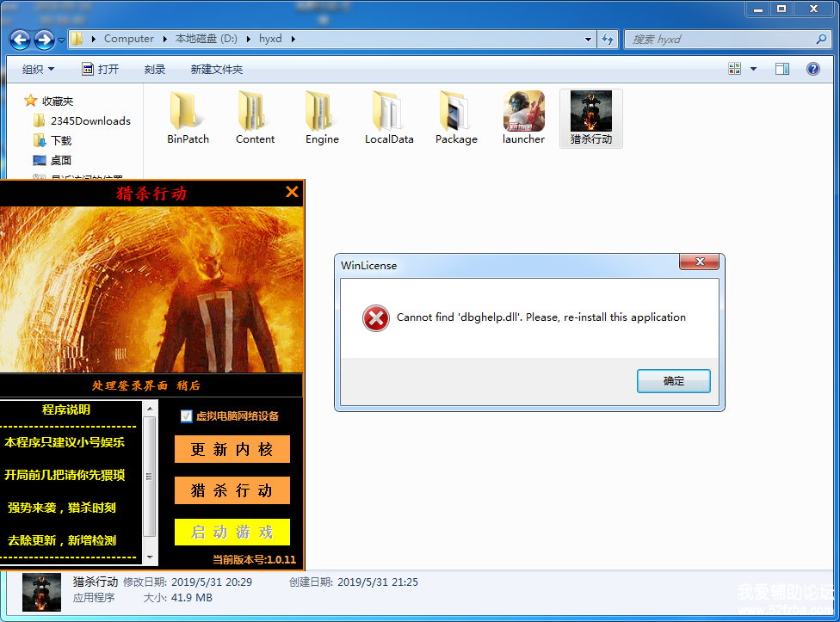Close the 猎杀行动 tool with orange X
The image size is (840, 622).
pos(292,192)
